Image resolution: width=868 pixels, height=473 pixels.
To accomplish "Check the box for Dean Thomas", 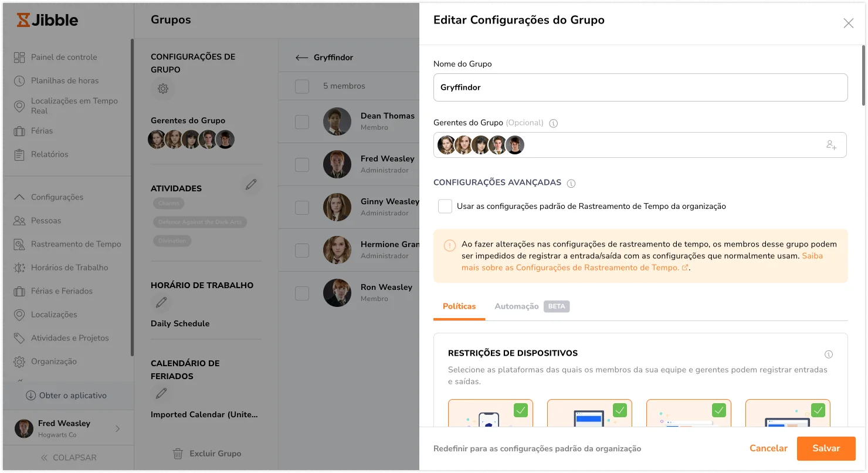I will (302, 122).
